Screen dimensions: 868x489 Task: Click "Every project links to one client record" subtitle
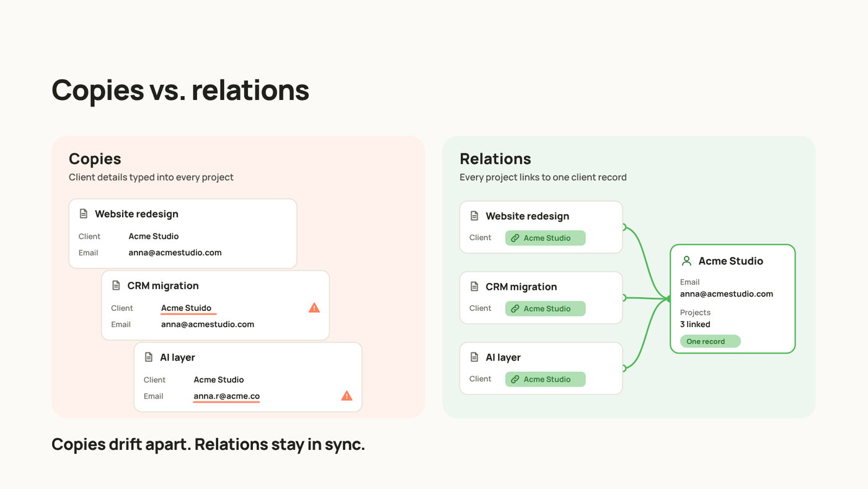(x=543, y=177)
